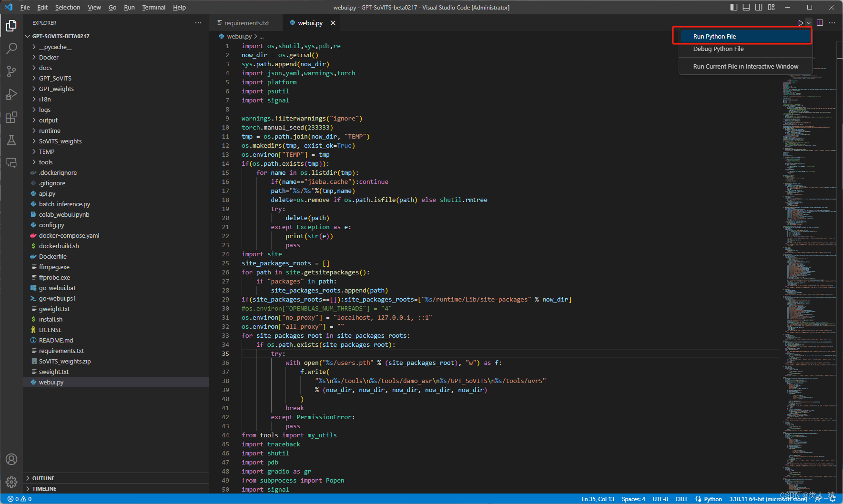The width and height of the screenshot is (843, 504).
Task: Open go-webui.bat file
Action: click(x=117, y=288)
